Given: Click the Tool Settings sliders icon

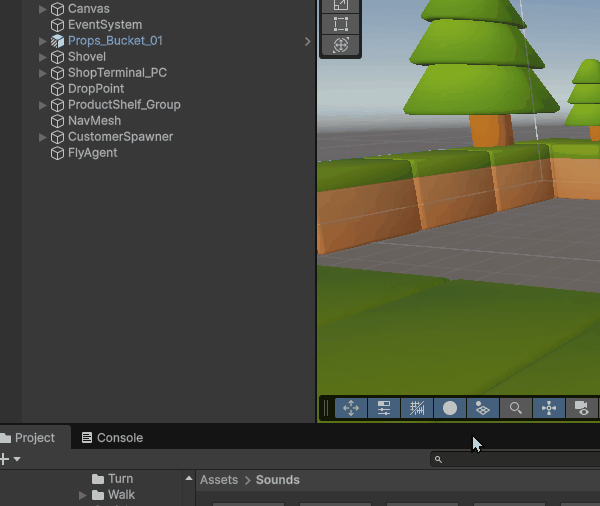Looking at the screenshot, I should pyautogui.click(x=383, y=408).
